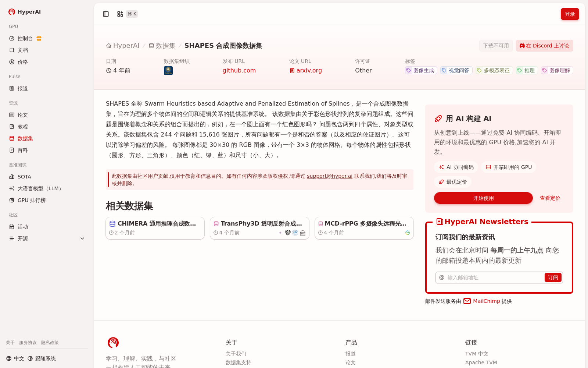Go to 报道 in Pulse section
Viewport: 588px width, 368px height.
tap(47, 88)
